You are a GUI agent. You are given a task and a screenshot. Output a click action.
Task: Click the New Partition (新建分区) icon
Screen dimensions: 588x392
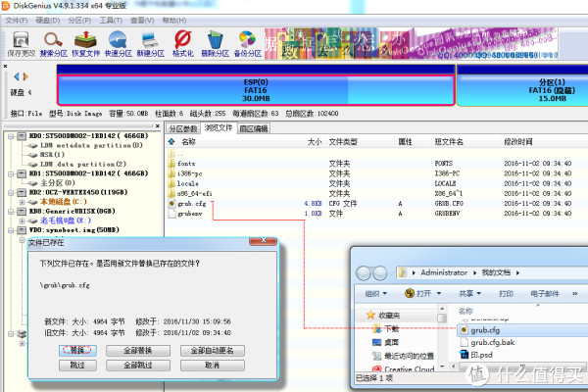[x=150, y=44]
